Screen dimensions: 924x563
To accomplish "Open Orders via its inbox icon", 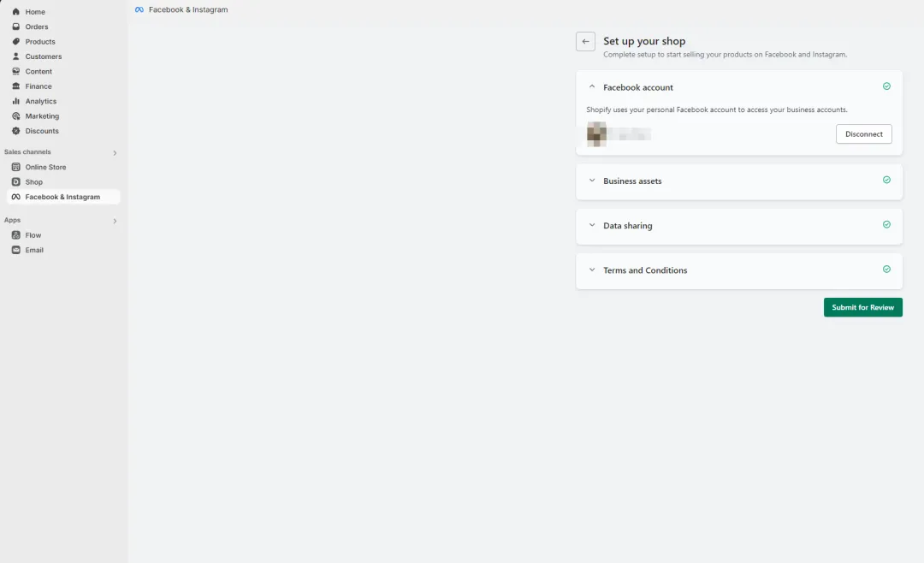I will [x=16, y=27].
